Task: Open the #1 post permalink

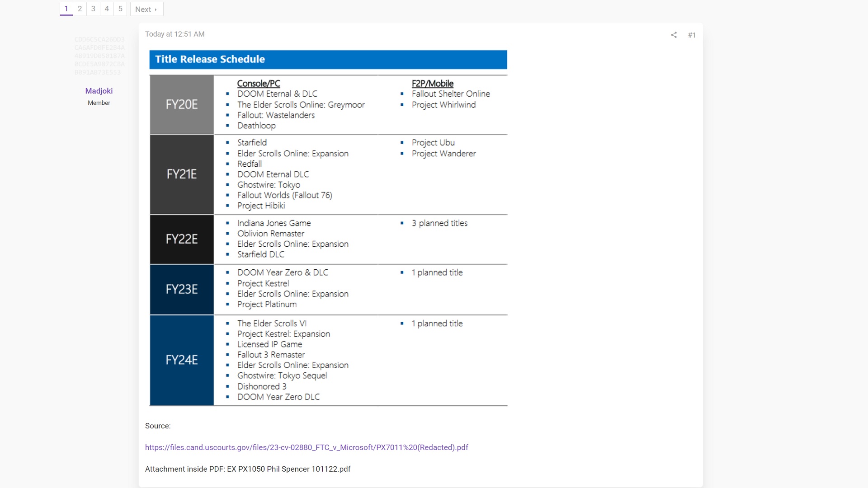Action: [691, 35]
